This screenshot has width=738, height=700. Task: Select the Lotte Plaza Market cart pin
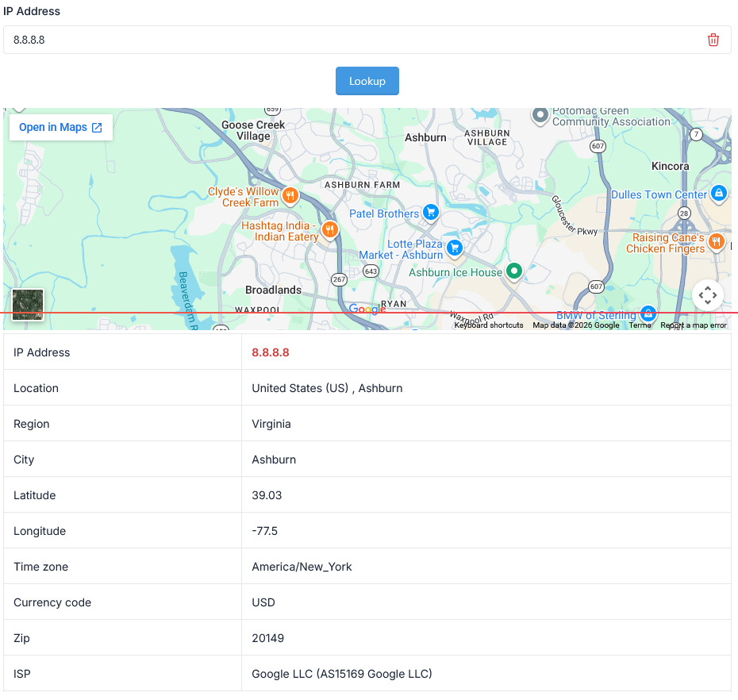click(455, 248)
